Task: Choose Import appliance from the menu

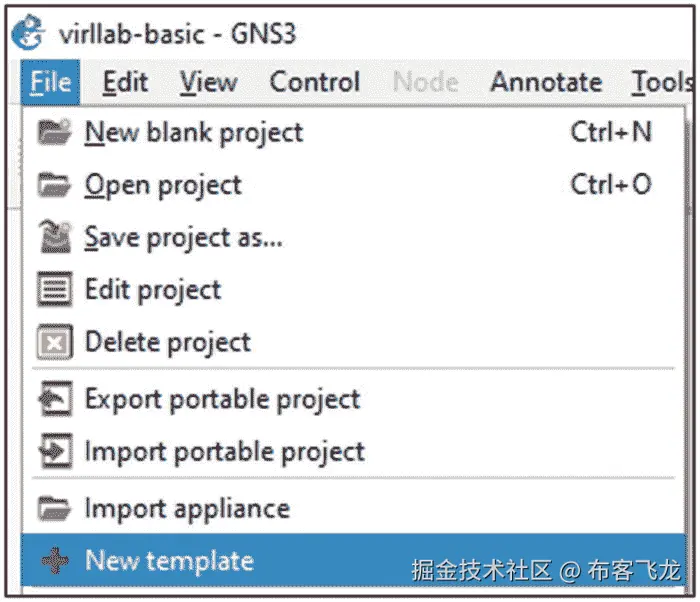Action: click(187, 508)
